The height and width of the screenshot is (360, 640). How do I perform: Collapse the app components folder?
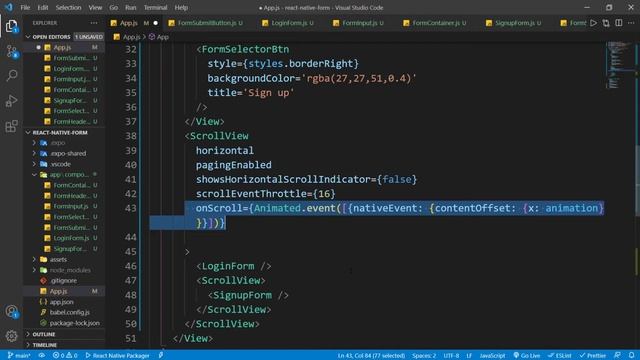point(69,175)
